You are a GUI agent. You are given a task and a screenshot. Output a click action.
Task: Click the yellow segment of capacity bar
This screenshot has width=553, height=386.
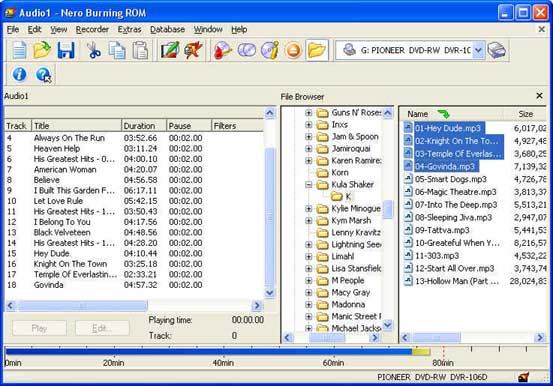coord(421,351)
